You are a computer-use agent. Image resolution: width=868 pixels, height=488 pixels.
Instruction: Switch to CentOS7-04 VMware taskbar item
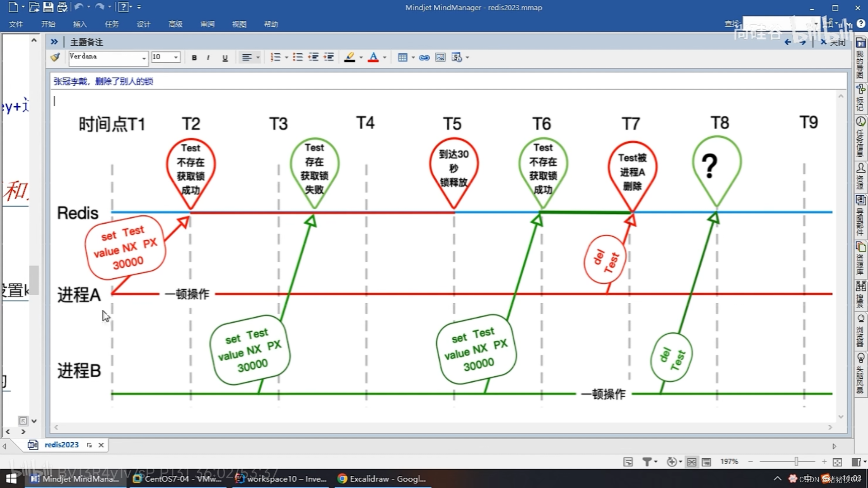click(x=178, y=479)
